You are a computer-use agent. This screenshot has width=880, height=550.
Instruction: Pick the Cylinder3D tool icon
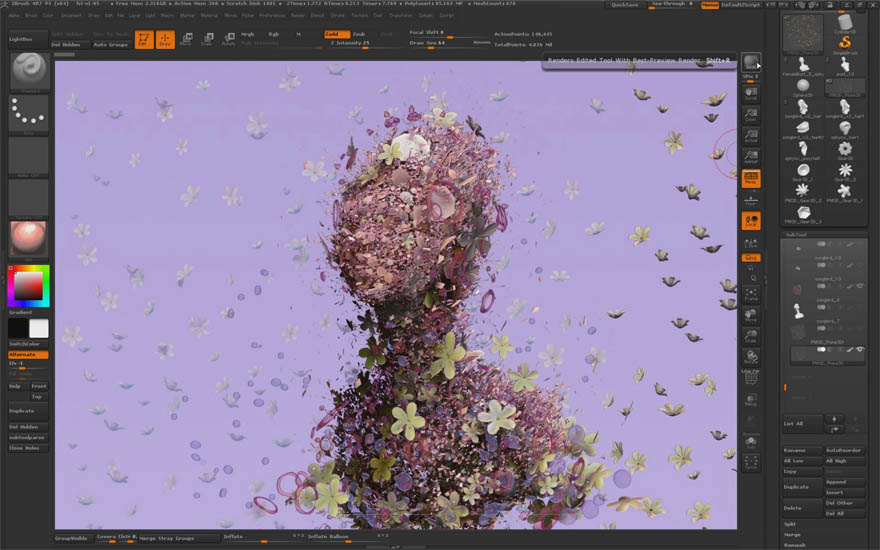pyautogui.click(x=845, y=23)
